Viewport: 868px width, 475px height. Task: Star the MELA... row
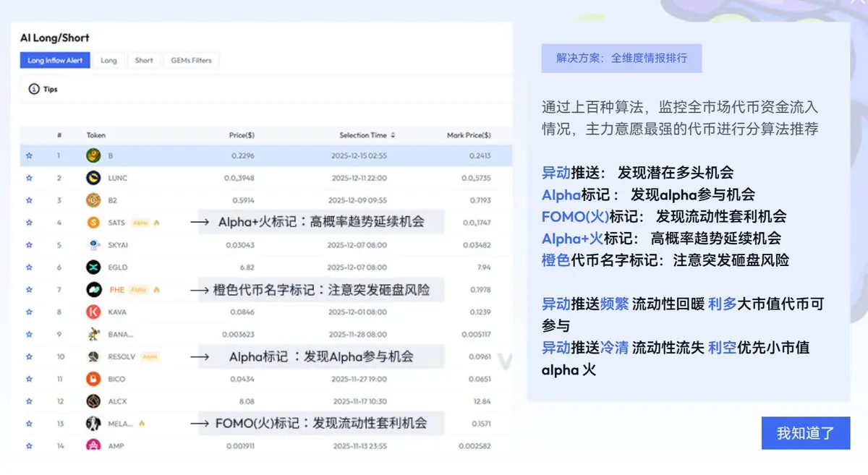pyautogui.click(x=29, y=424)
